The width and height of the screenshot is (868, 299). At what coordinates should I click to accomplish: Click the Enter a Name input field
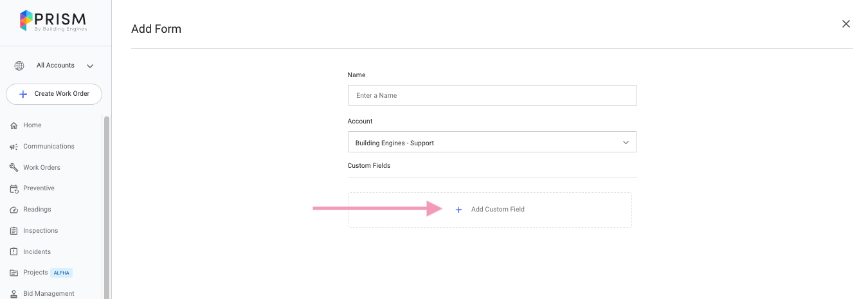pyautogui.click(x=492, y=95)
